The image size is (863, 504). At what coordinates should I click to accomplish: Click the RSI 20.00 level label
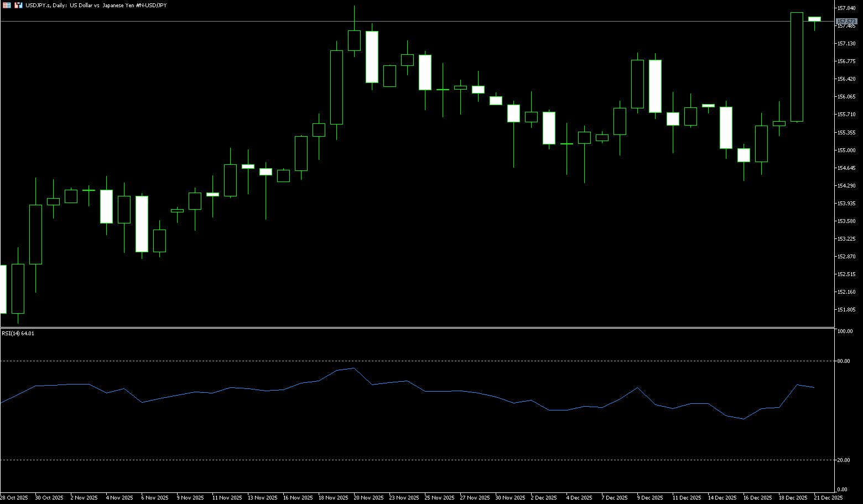coord(844,460)
